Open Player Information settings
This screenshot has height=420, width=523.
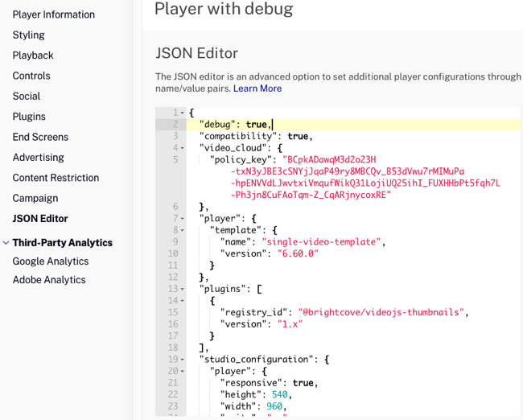click(53, 14)
